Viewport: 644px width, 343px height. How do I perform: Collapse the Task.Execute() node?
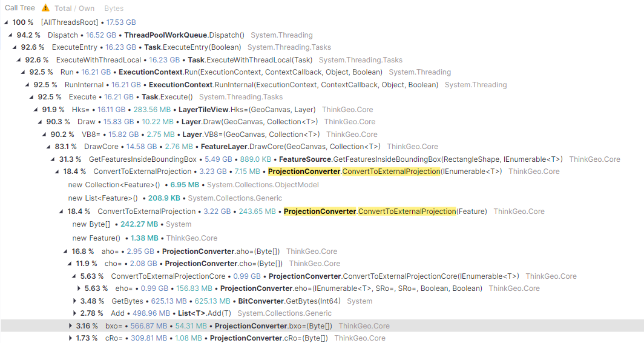pos(31,97)
